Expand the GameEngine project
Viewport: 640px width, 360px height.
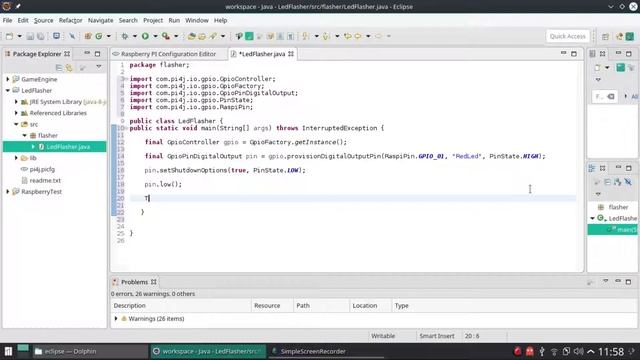point(8,79)
